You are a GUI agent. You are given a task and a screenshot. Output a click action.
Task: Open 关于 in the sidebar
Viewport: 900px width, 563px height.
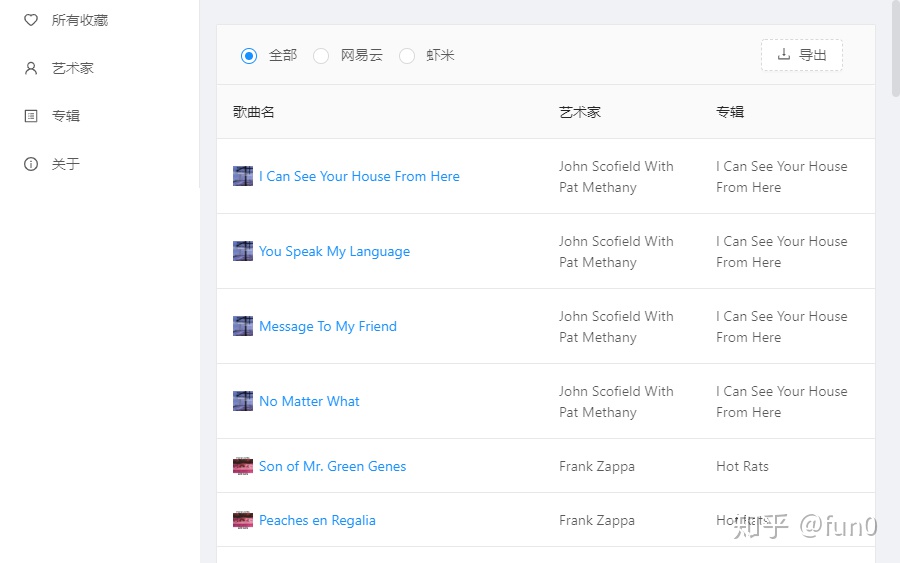pyautogui.click(x=66, y=164)
